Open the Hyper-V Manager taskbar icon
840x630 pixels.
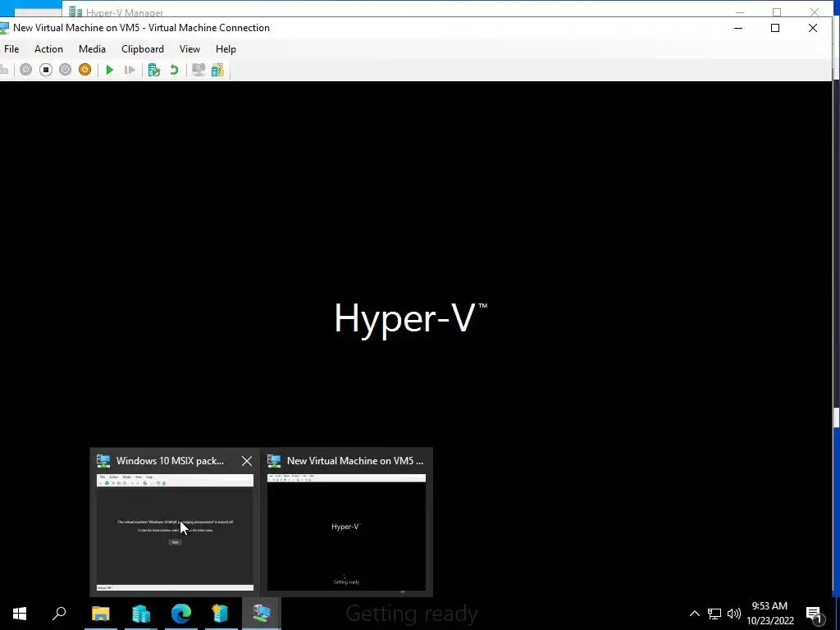[x=221, y=614]
